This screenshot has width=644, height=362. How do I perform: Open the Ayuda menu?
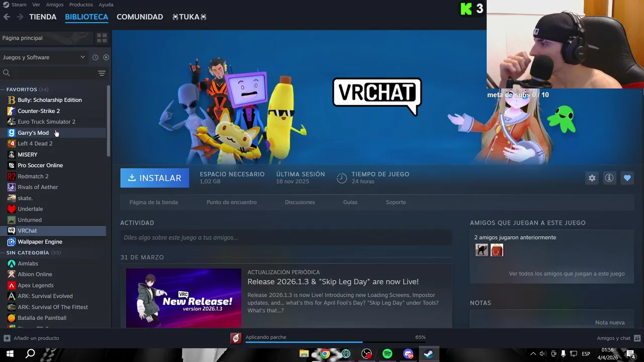click(106, 5)
